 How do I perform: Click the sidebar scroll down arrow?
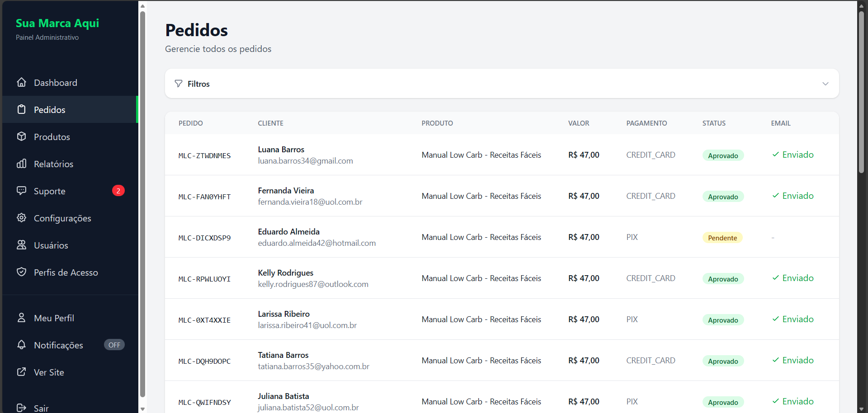(x=142, y=409)
